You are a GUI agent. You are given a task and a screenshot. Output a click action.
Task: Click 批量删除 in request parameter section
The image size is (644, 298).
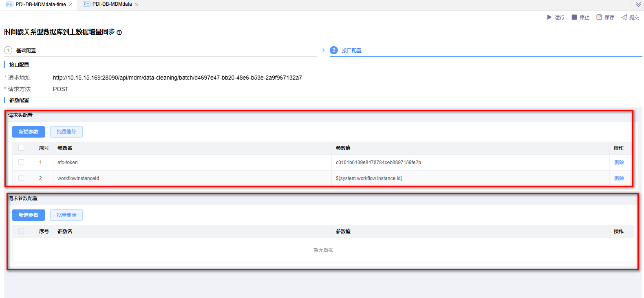click(x=66, y=215)
